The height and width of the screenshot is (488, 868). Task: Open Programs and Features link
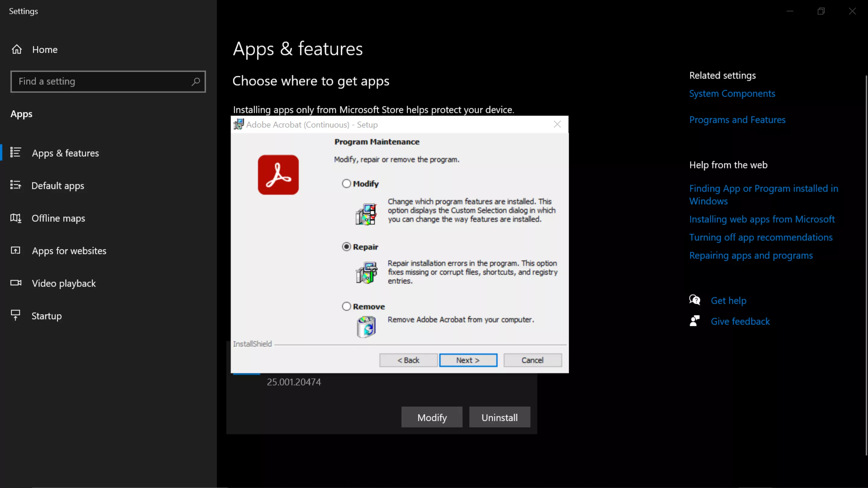click(737, 120)
